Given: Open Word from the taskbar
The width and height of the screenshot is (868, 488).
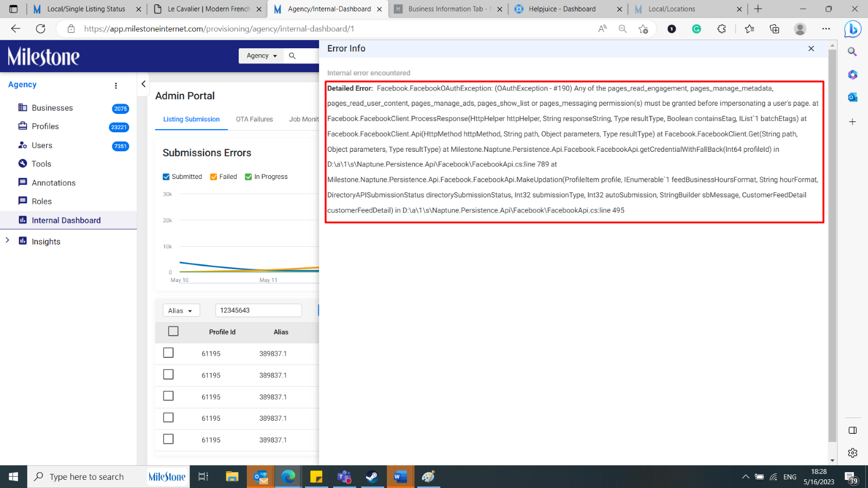Looking at the screenshot, I should tap(400, 477).
